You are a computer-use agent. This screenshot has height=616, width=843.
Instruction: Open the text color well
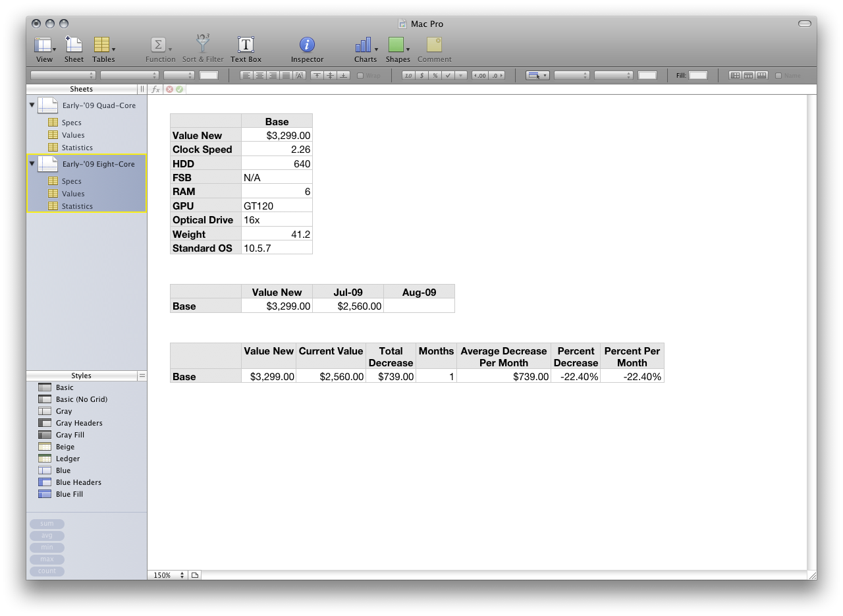coord(209,76)
